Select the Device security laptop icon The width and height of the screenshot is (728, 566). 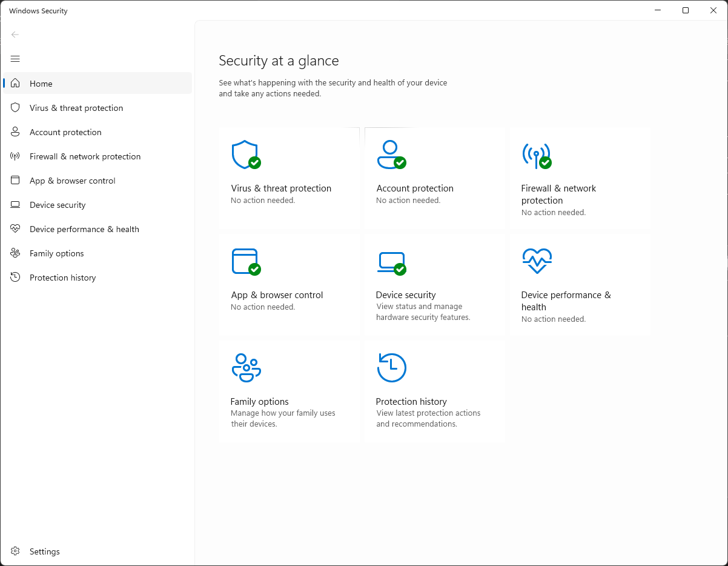391,261
